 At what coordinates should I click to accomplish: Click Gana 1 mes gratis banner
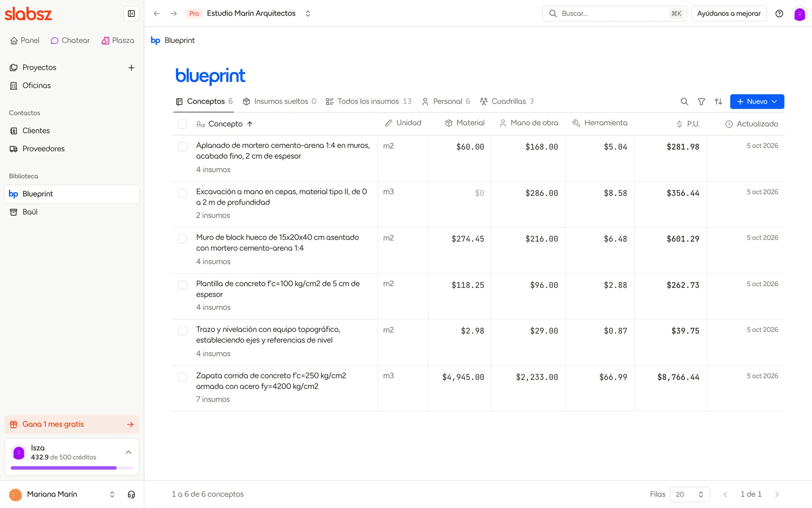[x=72, y=424]
